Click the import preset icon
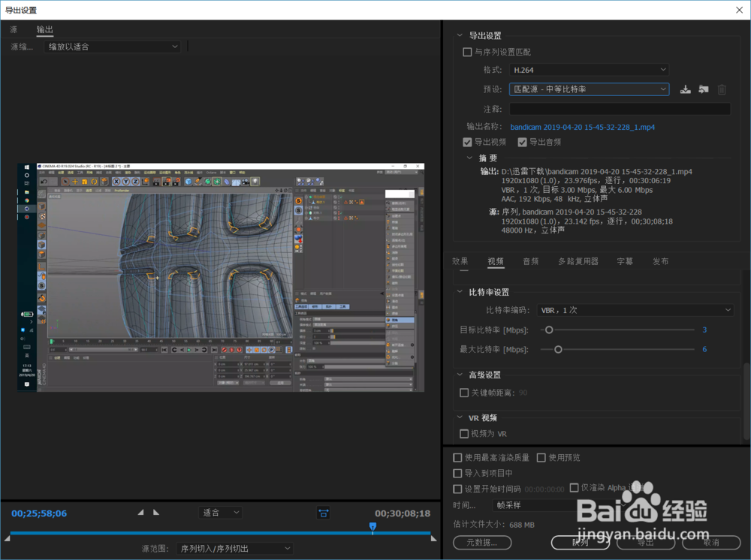This screenshot has width=751, height=560. [704, 89]
